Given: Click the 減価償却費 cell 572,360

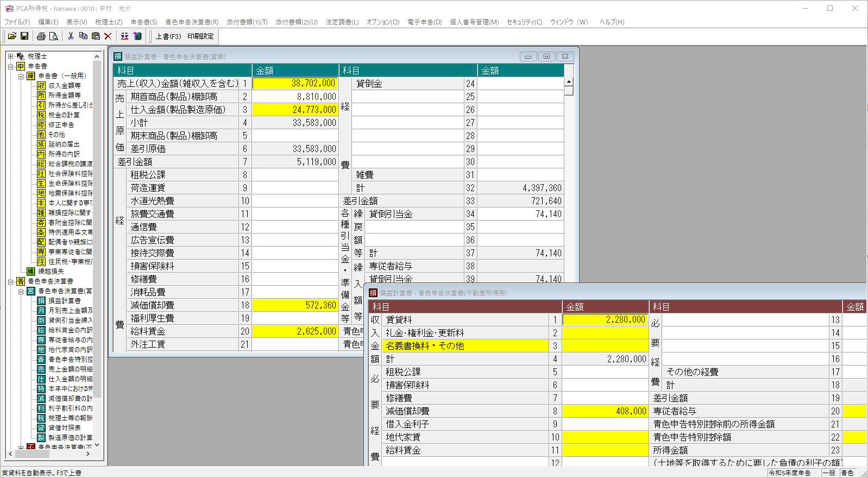Looking at the screenshot, I should pos(295,305).
